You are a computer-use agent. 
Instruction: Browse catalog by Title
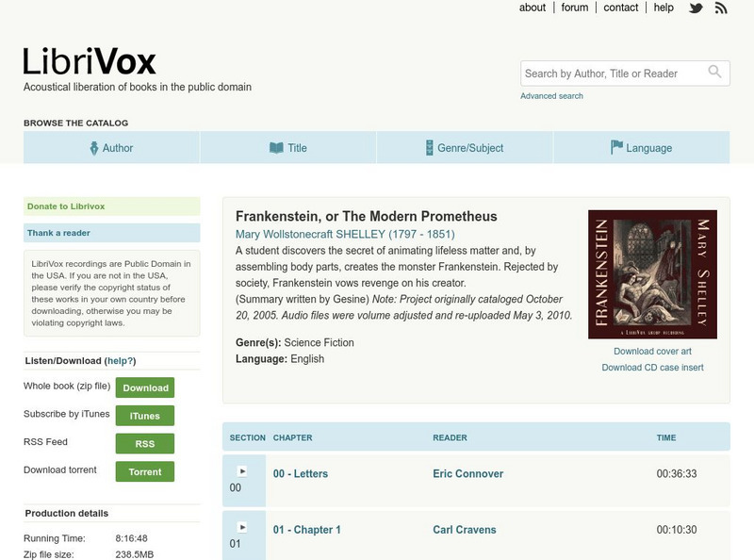(287, 148)
